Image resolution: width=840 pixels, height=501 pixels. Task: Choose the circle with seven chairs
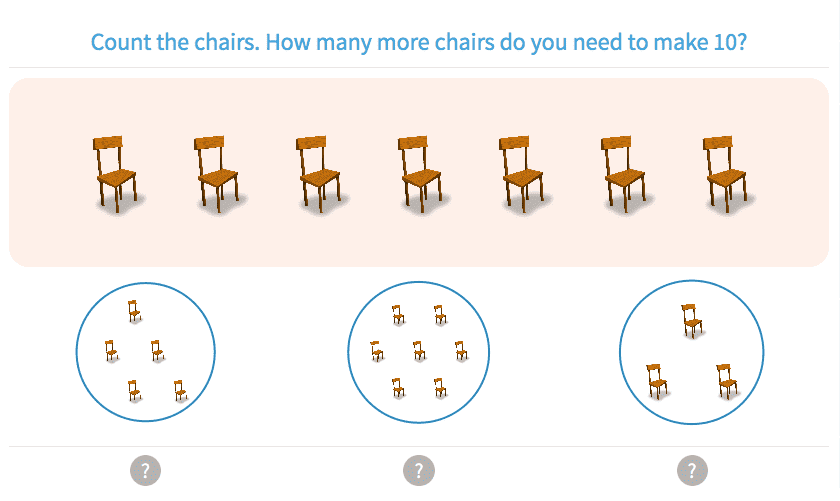pyautogui.click(x=418, y=351)
